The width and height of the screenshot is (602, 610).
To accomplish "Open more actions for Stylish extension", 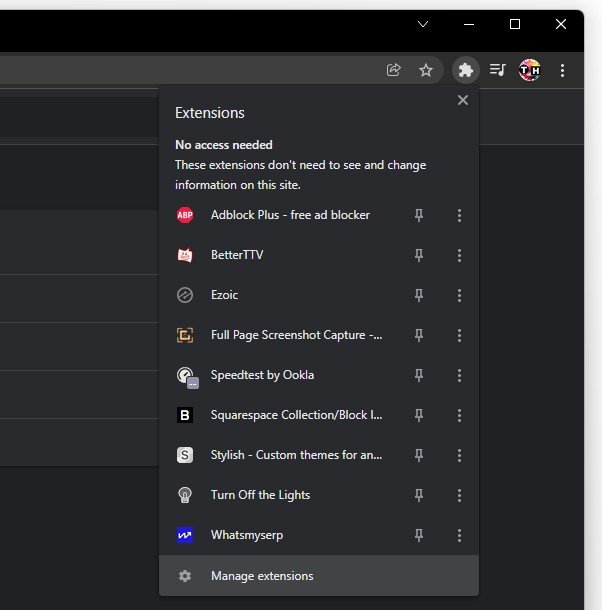I will (459, 455).
